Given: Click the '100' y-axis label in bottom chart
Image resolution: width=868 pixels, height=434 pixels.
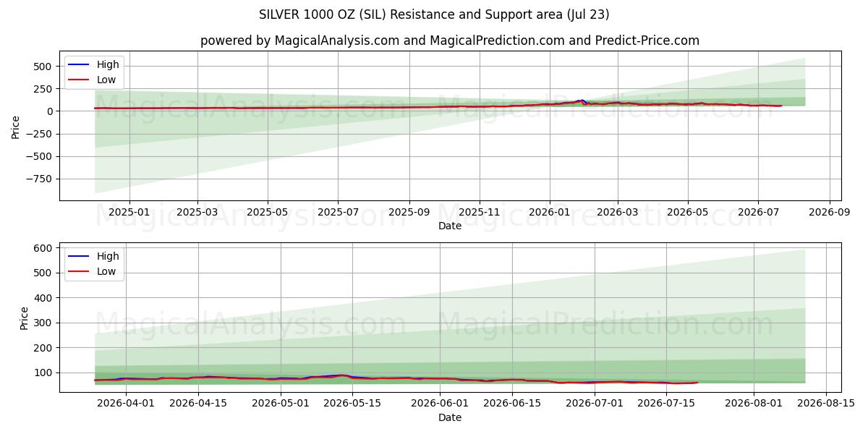Looking at the screenshot, I should [x=45, y=373].
